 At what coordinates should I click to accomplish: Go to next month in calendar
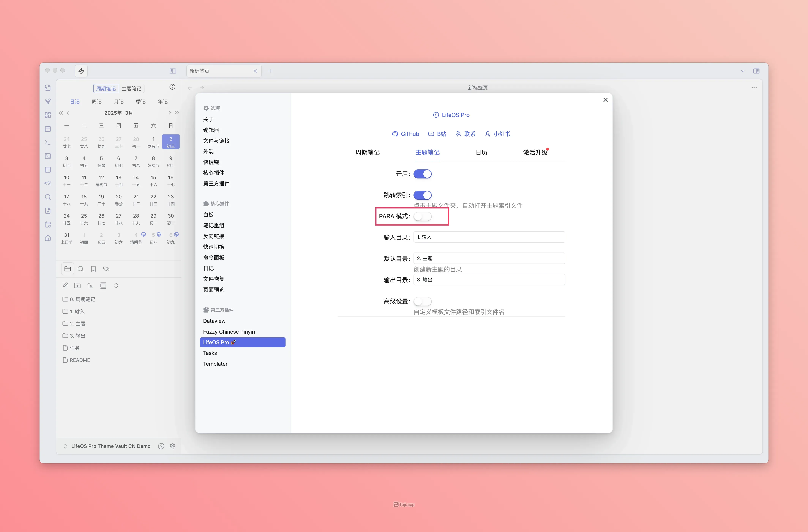170,113
